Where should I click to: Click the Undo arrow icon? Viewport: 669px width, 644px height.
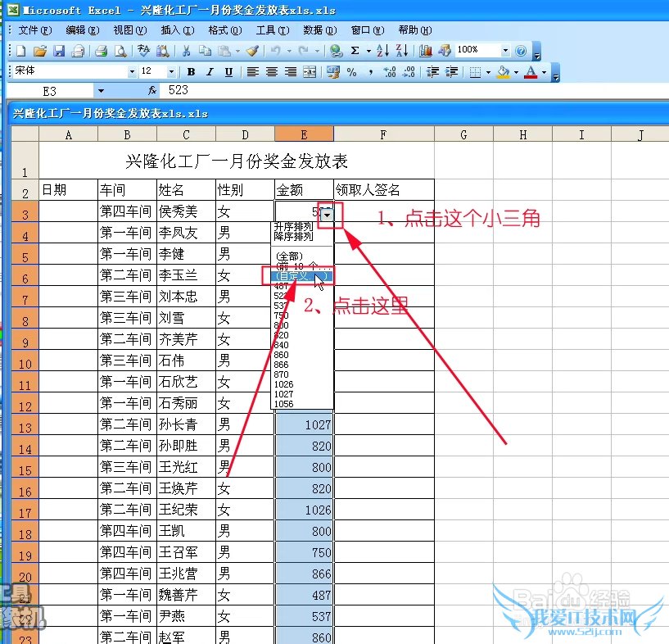[x=276, y=52]
